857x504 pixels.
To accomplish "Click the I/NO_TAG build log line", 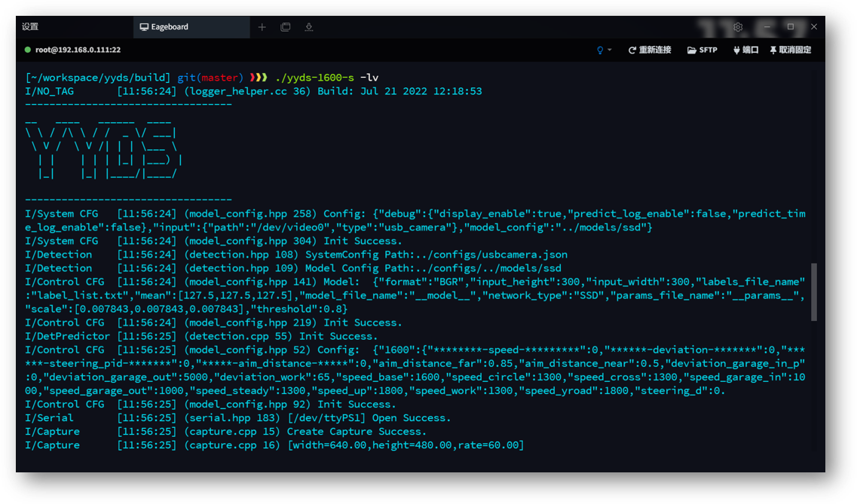I will tap(253, 91).
